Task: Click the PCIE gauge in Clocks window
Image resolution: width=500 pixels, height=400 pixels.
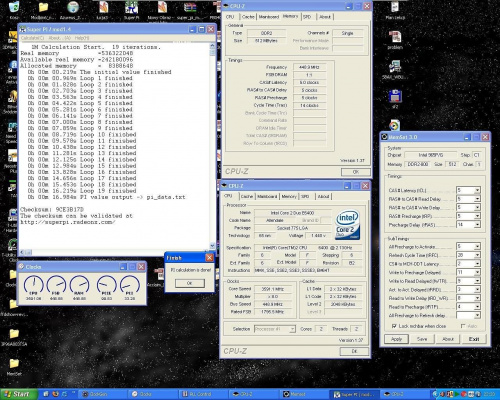Action: 106,285
